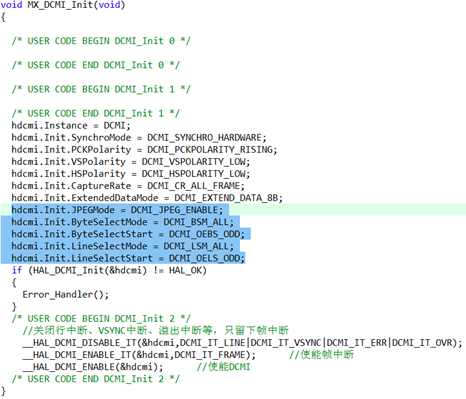This screenshot has height=399, width=466.
Task: Click the line hdcmi.Instance = DCMI
Action: [71, 126]
